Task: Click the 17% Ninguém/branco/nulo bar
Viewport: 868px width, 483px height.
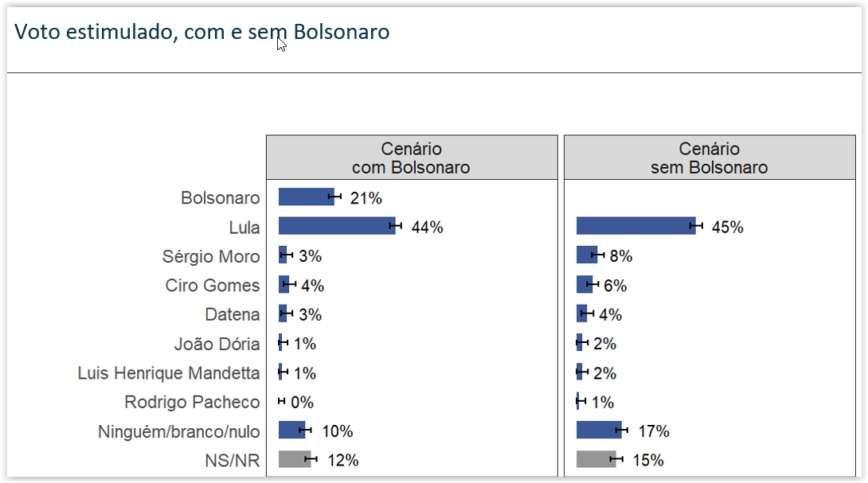Action: point(598,430)
